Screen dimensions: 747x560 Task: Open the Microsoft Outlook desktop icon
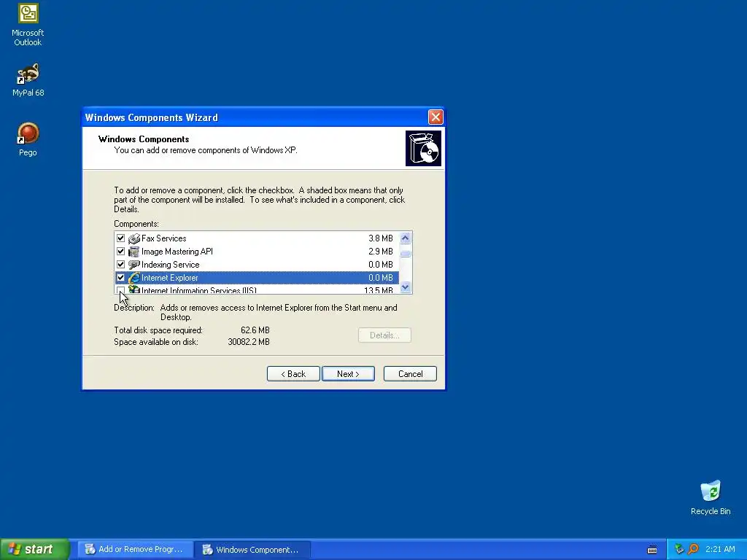point(28,25)
